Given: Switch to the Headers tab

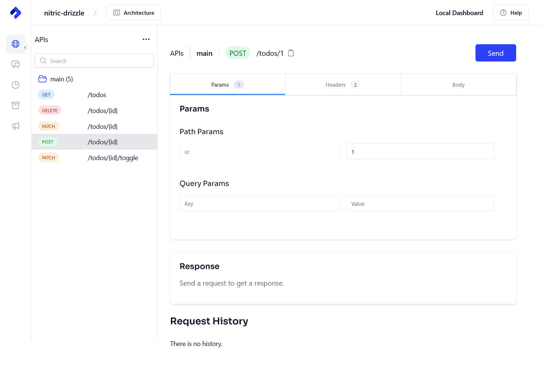Looking at the screenshot, I should [342, 85].
